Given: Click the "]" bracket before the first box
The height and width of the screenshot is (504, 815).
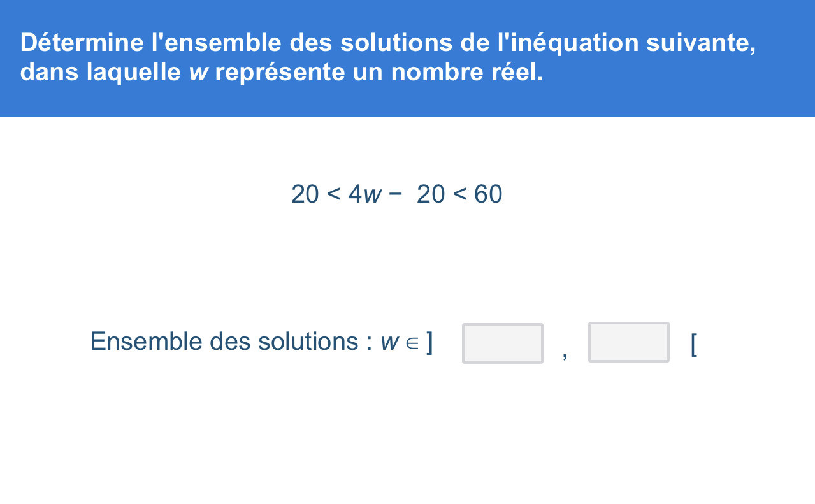Looking at the screenshot, I should 430,342.
